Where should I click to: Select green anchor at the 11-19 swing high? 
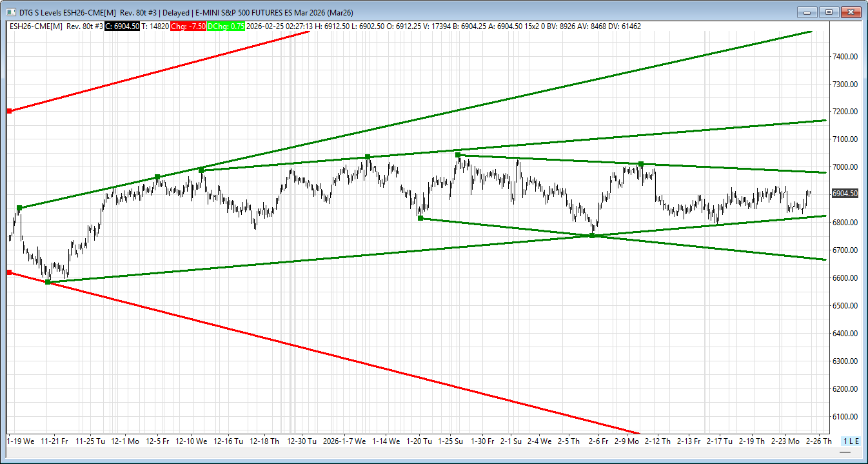[x=19, y=208]
